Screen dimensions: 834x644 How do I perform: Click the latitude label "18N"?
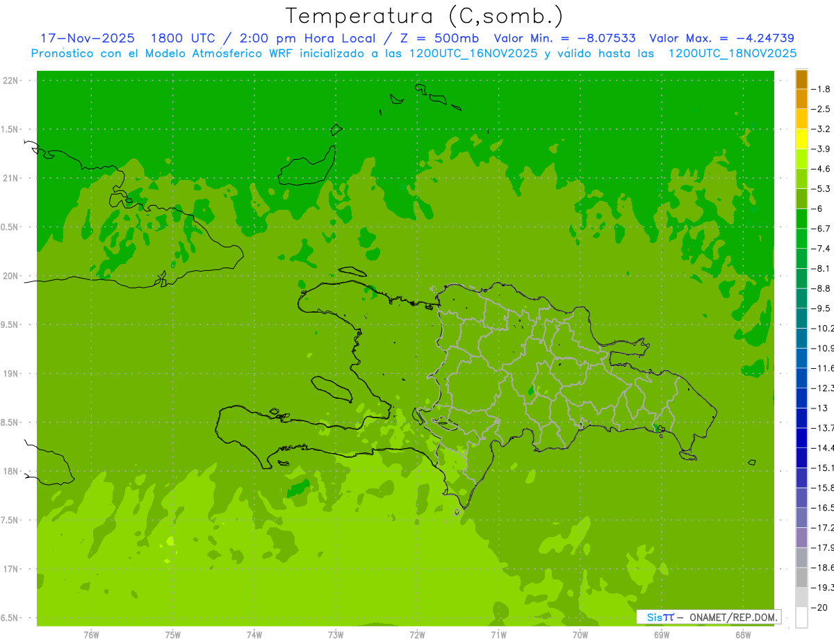tap(11, 471)
